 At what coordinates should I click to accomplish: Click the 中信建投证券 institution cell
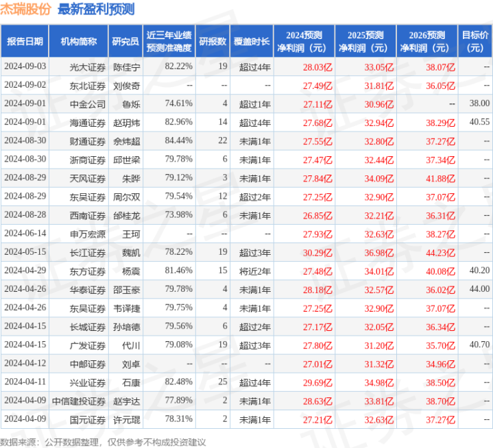pos(79,401)
